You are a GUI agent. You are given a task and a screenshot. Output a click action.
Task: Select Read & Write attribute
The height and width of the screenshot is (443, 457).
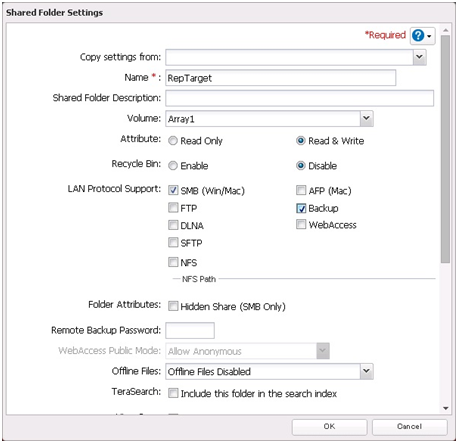301,141
